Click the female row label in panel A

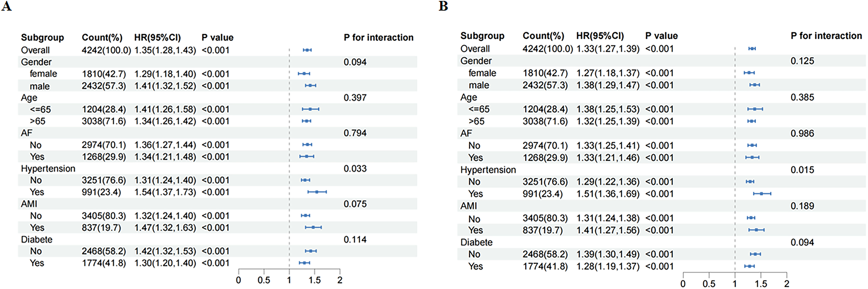[x=43, y=74]
